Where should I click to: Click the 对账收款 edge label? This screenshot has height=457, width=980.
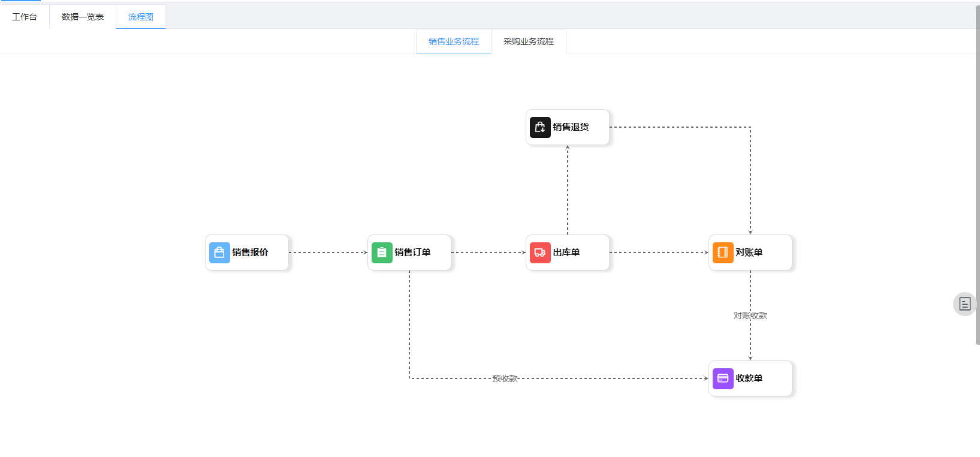750,315
